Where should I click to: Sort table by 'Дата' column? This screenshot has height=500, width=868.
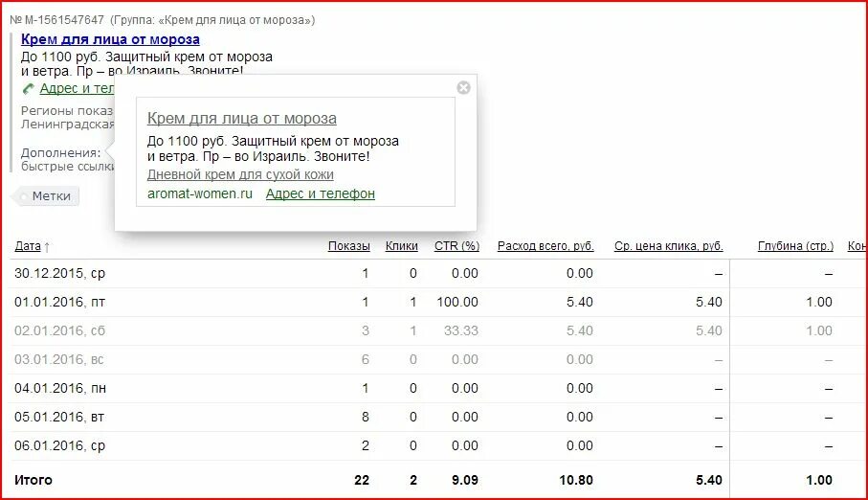(28, 246)
